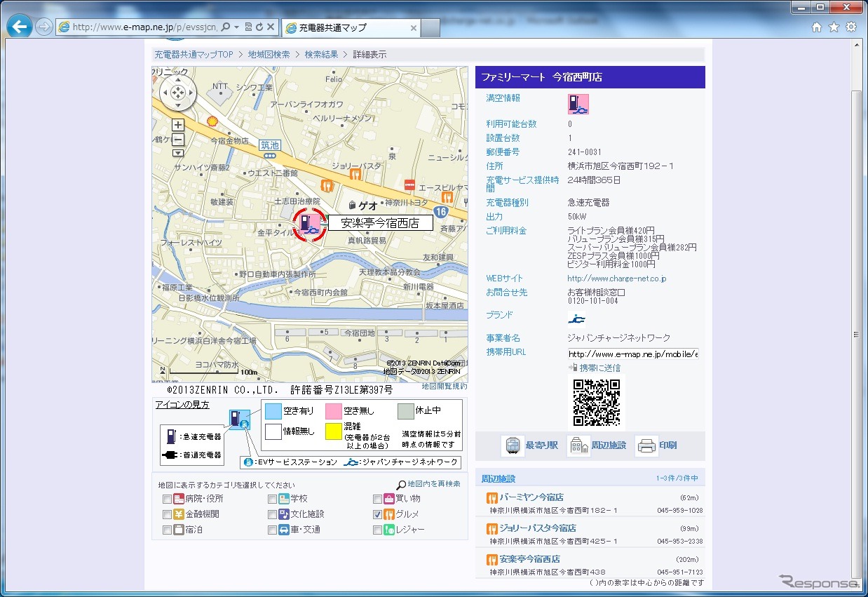868x597 pixels.
Task: Click the print (印刷) icon
Action: pyautogui.click(x=646, y=446)
